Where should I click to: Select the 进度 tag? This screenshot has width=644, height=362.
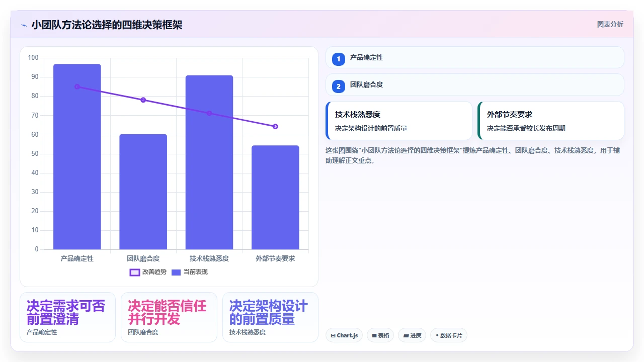pos(412,335)
